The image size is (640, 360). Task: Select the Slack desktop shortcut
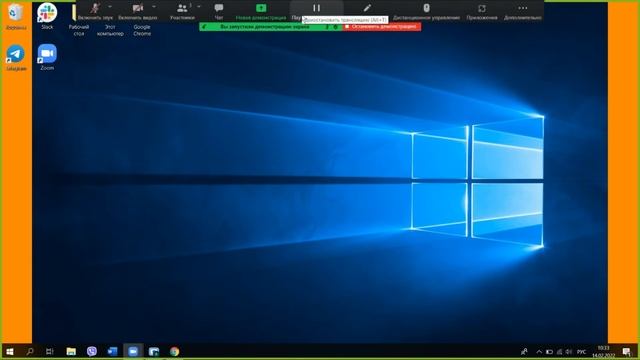pos(47,16)
